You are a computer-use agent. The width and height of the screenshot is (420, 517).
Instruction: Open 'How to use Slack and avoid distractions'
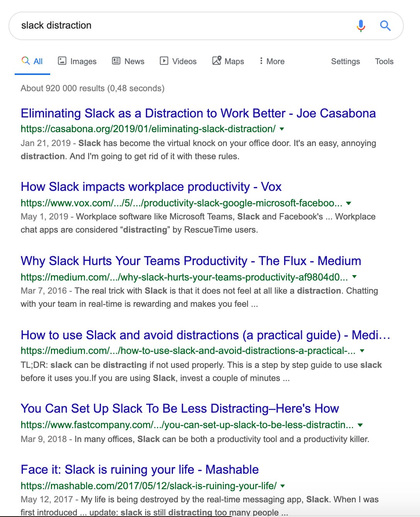point(205,335)
